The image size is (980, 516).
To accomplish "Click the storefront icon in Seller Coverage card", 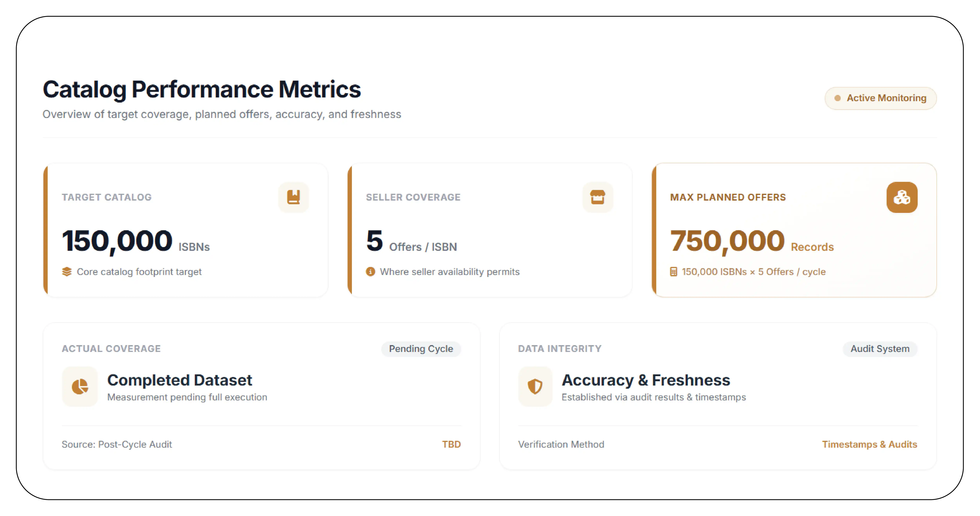I will tap(597, 197).
